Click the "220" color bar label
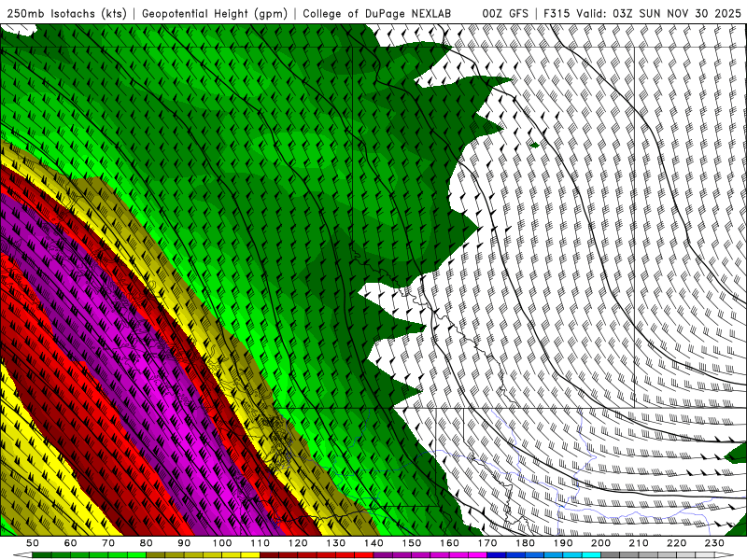 tap(676, 543)
